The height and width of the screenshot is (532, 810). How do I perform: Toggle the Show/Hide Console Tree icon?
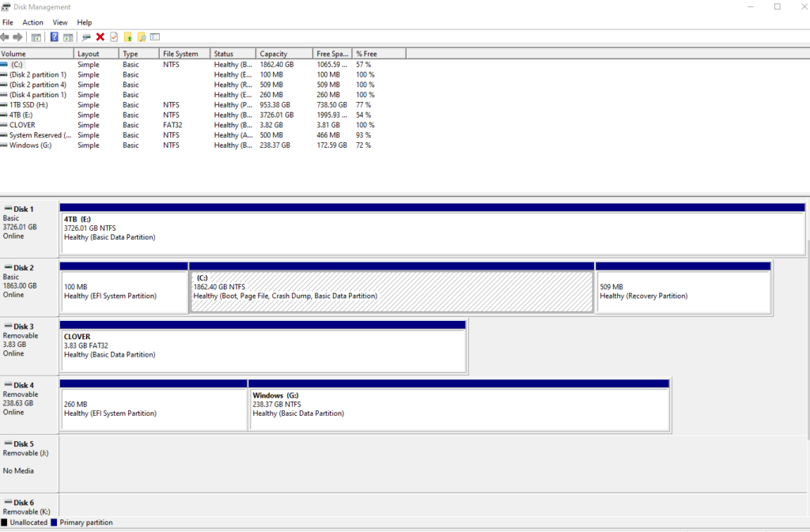(x=36, y=37)
